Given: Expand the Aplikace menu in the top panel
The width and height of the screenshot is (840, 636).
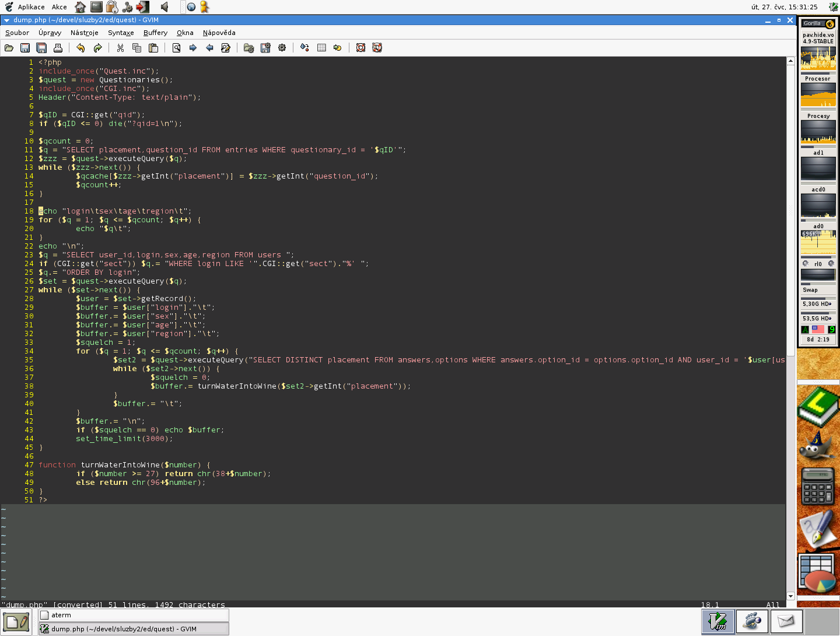Looking at the screenshot, I should pyautogui.click(x=30, y=6).
